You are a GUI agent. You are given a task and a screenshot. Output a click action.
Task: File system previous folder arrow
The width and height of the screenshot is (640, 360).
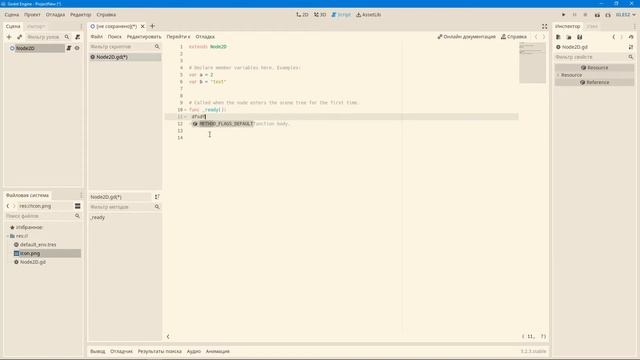coord(8,206)
